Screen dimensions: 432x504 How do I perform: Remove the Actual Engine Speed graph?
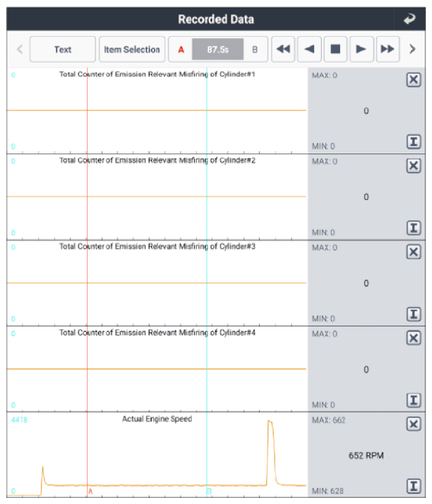click(x=414, y=424)
